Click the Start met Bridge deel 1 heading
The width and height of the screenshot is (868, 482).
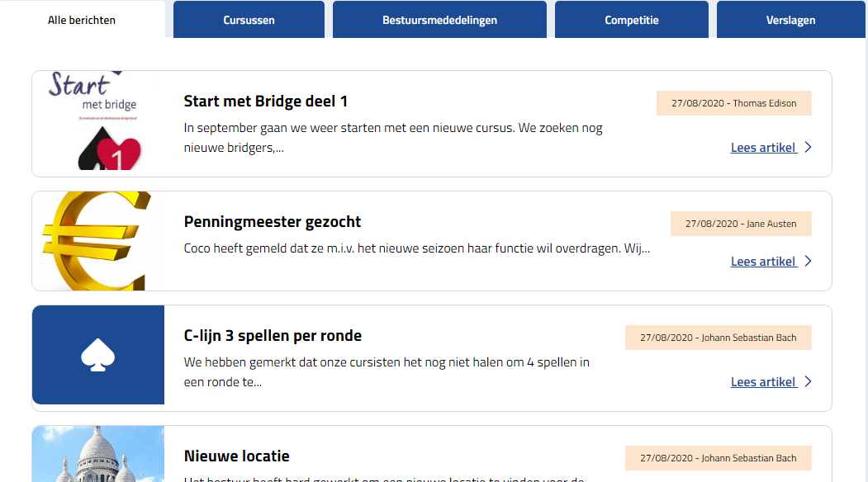[x=265, y=102]
